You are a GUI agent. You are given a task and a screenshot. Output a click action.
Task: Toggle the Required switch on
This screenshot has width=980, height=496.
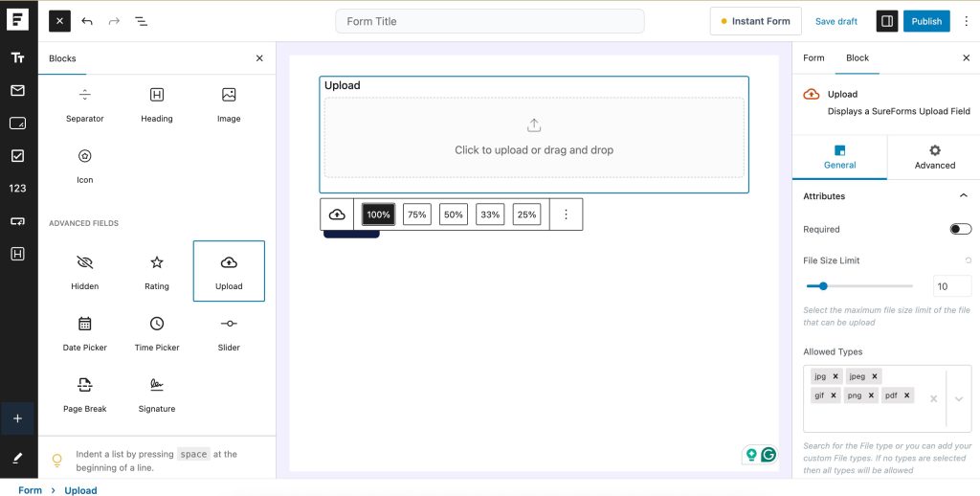[960, 229]
